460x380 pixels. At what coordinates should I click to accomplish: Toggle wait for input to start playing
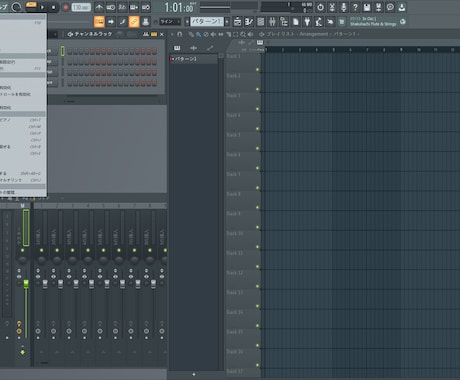(x=111, y=7)
